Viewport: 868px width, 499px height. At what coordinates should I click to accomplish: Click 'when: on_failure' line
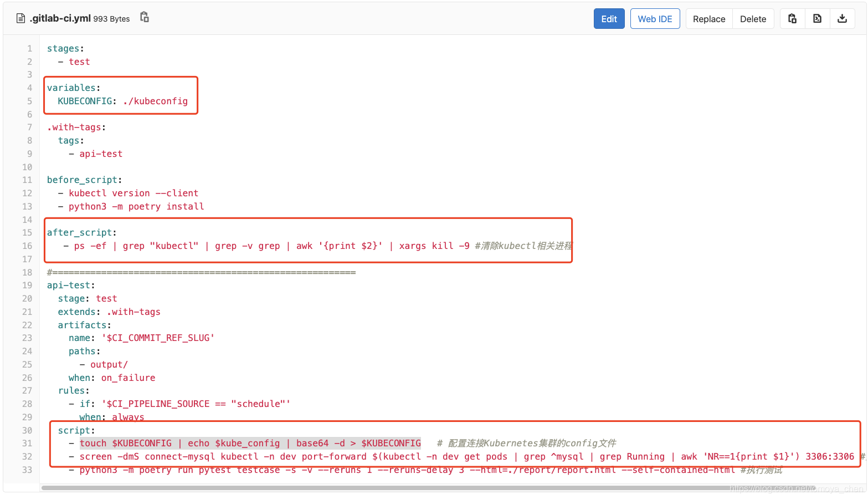click(x=112, y=378)
